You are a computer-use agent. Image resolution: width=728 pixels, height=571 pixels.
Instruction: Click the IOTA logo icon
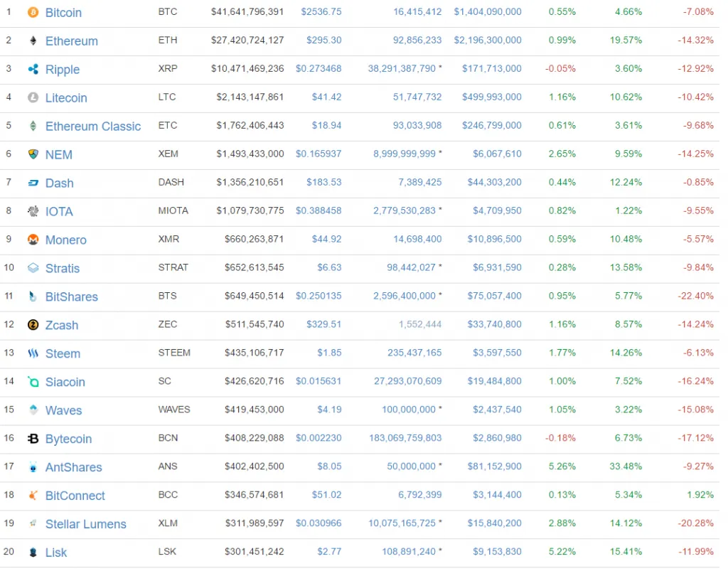pyautogui.click(x=33, y=211)
